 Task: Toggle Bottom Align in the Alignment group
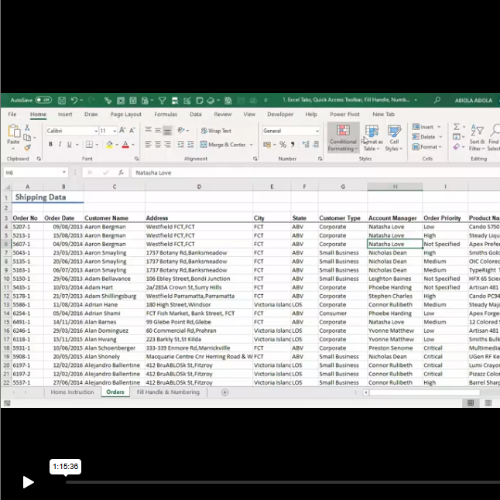click(168, 130)
